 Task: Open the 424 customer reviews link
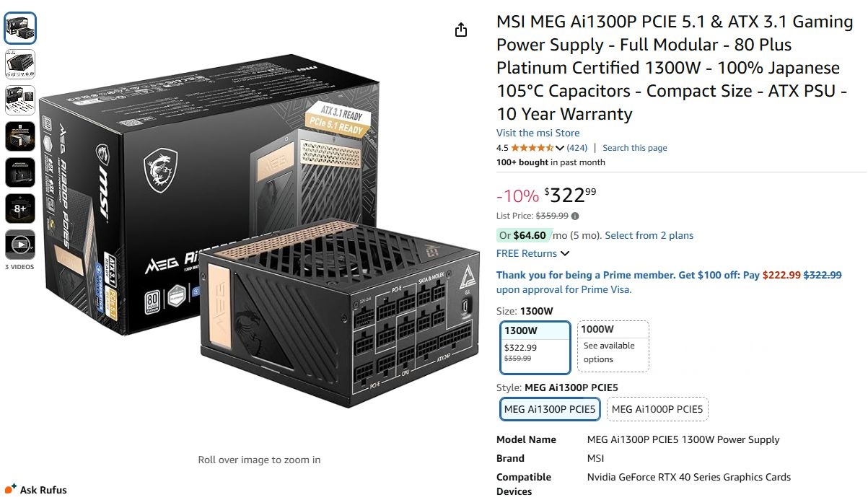(x=577, y=148)
